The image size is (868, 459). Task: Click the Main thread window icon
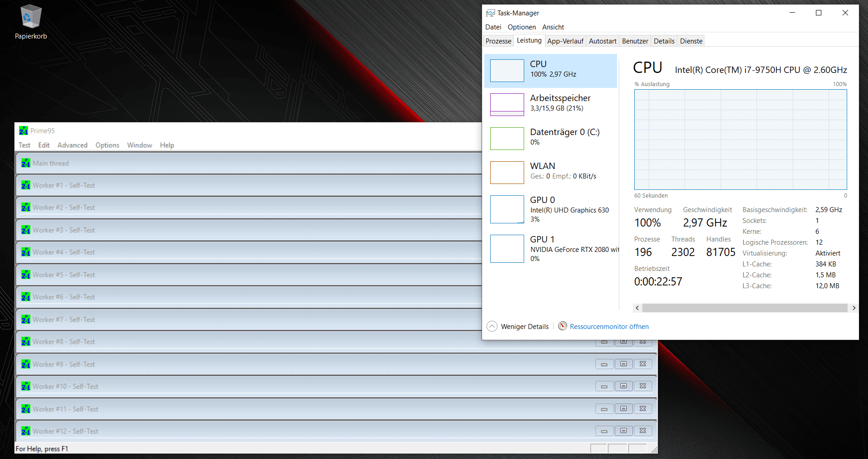pyautogui.click(x=26, y=163)
